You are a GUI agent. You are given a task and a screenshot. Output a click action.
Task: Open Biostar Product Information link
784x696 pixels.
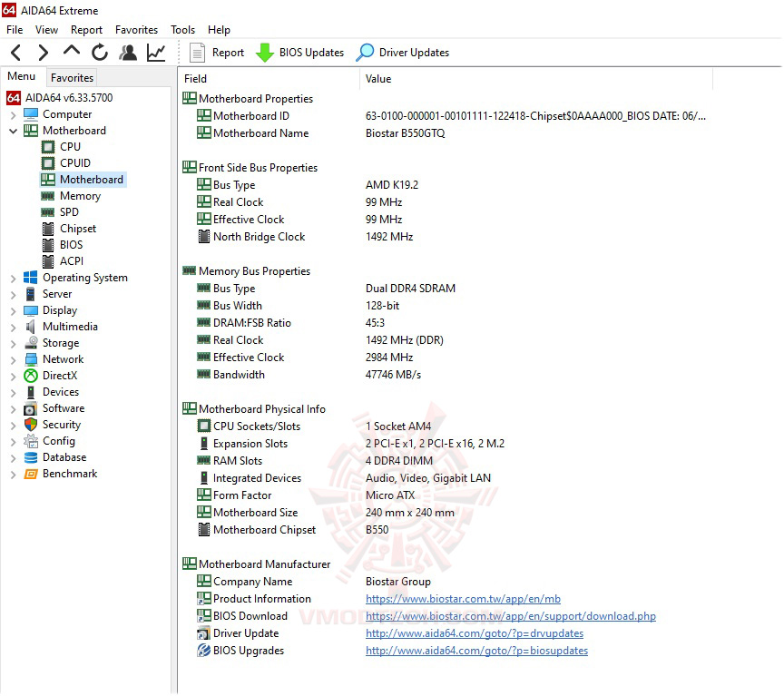(x=463, y=599)
